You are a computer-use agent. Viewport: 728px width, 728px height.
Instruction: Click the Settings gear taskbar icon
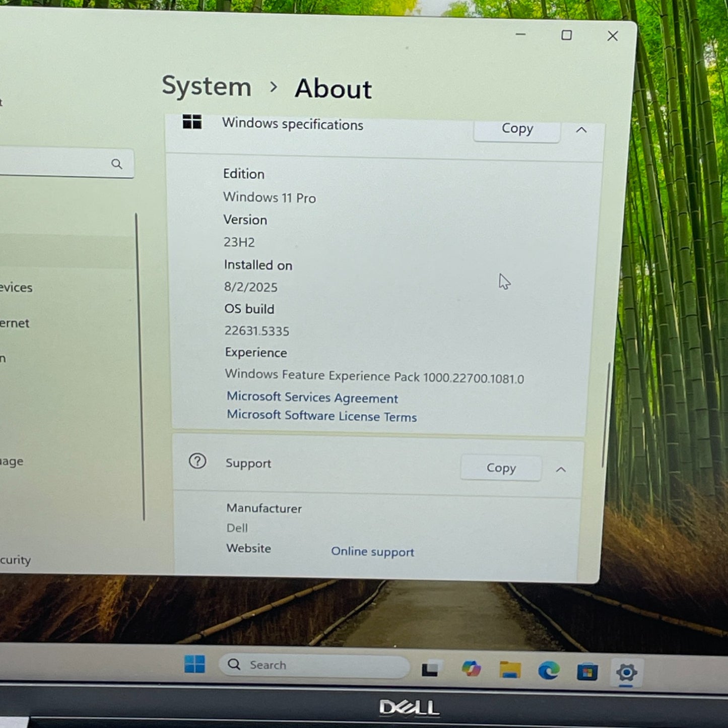pos(626,673)
